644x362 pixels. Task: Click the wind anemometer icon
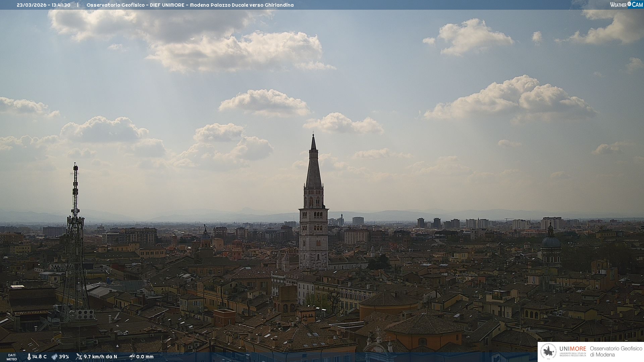(x=79, y=357)
